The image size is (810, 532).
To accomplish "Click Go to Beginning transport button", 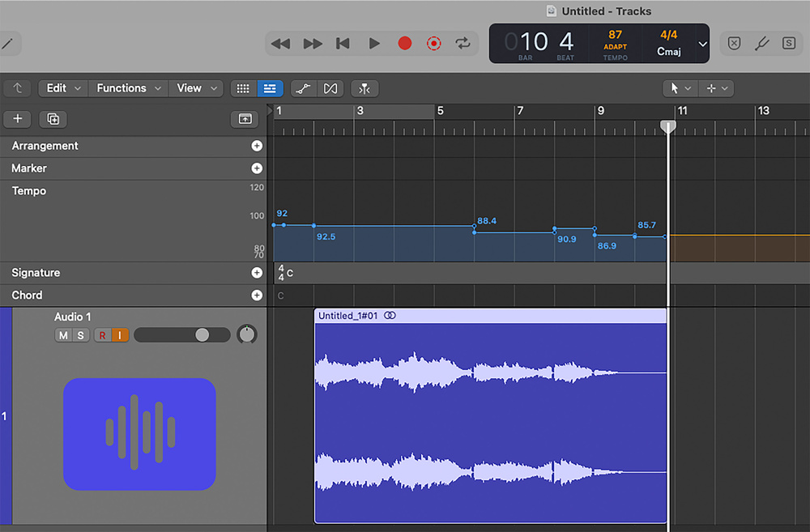I will [x=343, y=44].
